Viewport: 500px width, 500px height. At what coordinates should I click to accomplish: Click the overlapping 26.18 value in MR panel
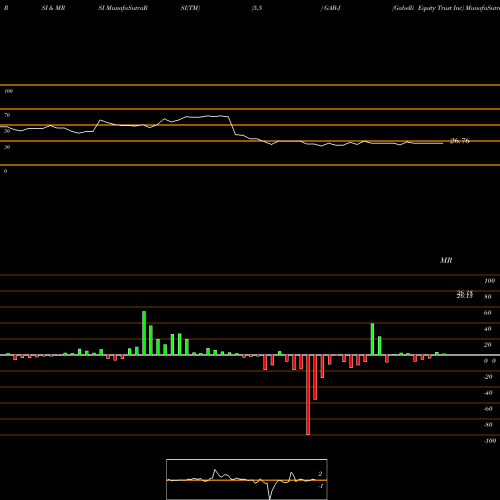pos(465,294)
